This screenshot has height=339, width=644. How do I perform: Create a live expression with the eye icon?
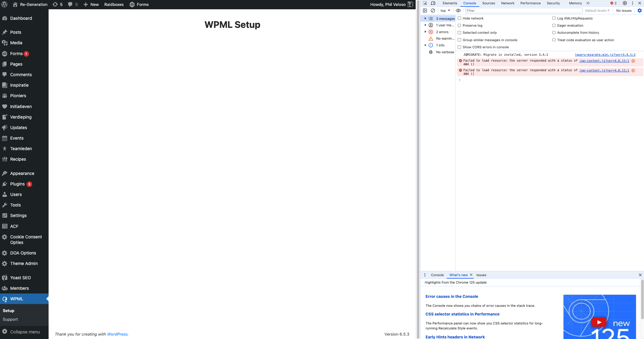pyautogui.click(x=458, y=11)
